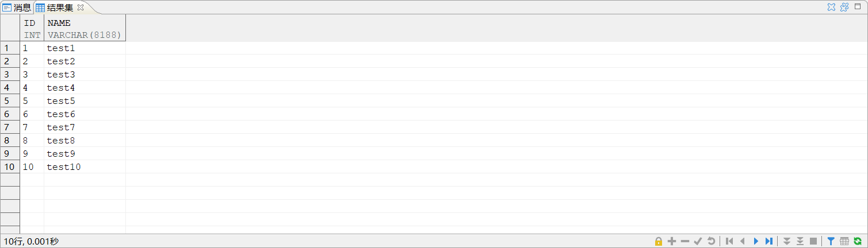868x248 pixels.
Task: Open the blue filter funnel icon
Action: [831, 241]
